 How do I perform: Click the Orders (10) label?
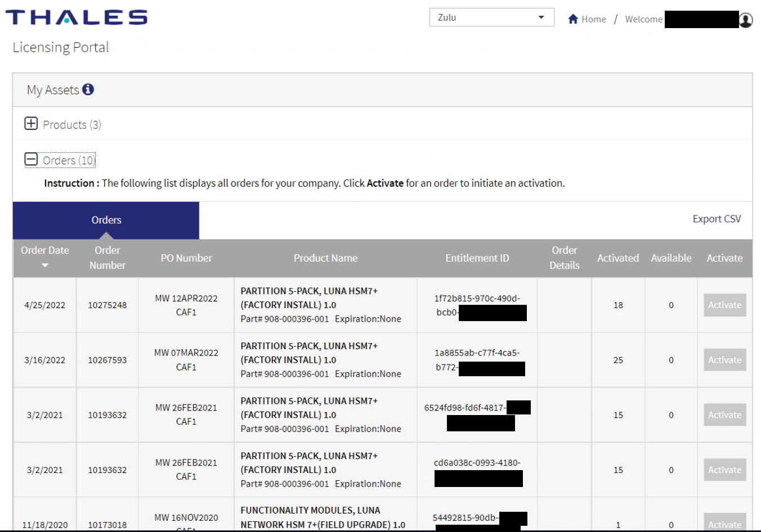(69, 160)
